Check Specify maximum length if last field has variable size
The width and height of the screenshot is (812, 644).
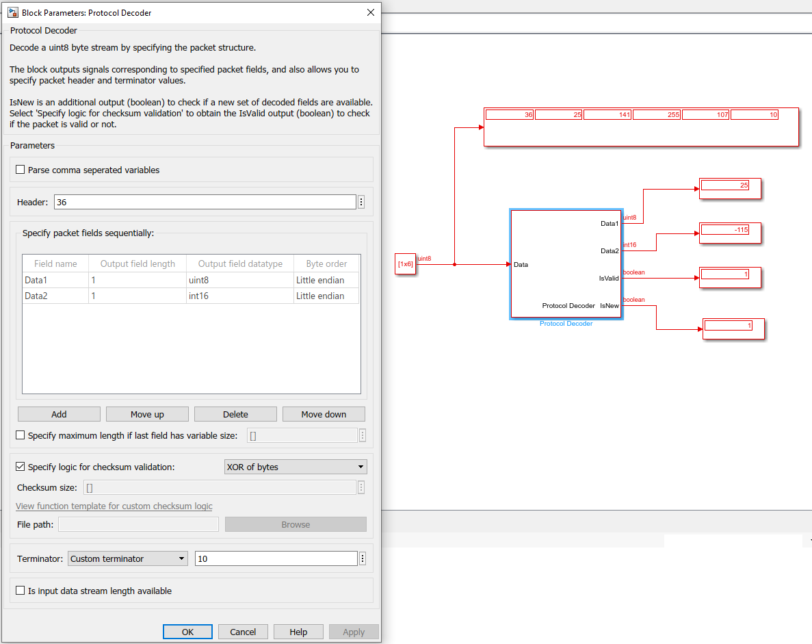pyautogui.click(x=20, y=435)
